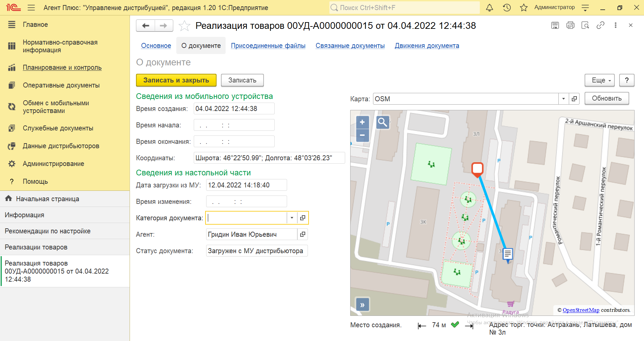The image size is (644, 341).
Task: Click the map search magnifier icon
Action: (382, 122)
